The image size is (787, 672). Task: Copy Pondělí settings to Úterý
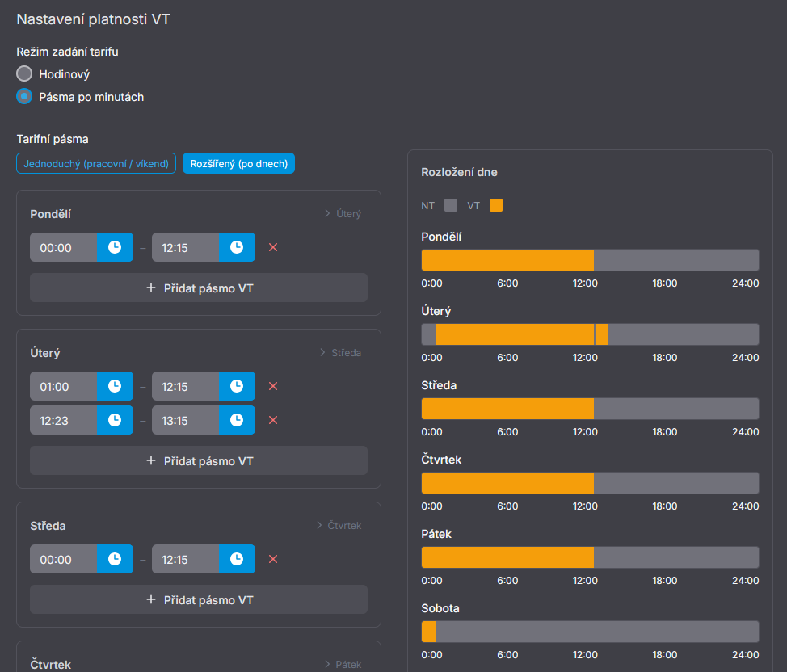[342, 214]
